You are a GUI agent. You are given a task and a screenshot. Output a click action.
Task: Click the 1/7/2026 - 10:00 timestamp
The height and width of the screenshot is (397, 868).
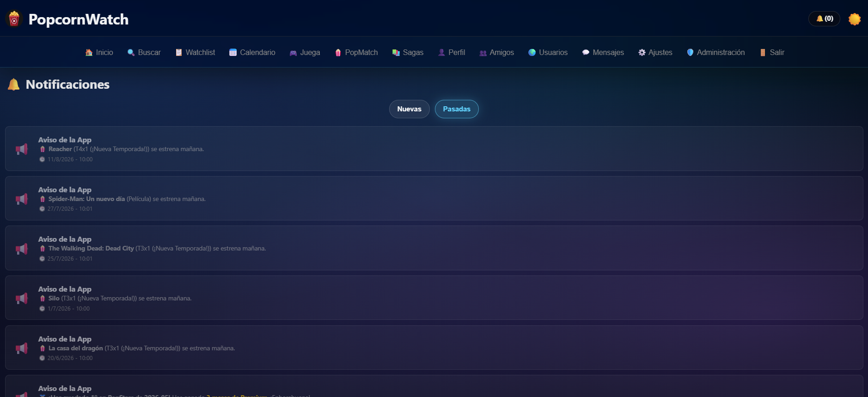pos(68,309)
